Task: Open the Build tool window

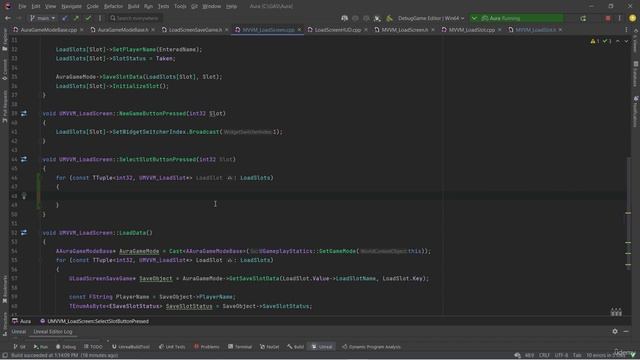Action: click(x=296, y=347)
